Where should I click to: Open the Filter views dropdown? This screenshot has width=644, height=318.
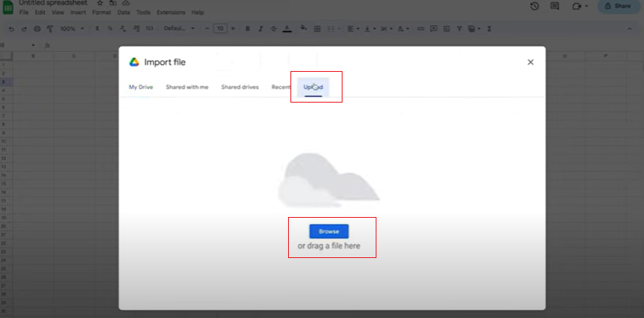474,28
